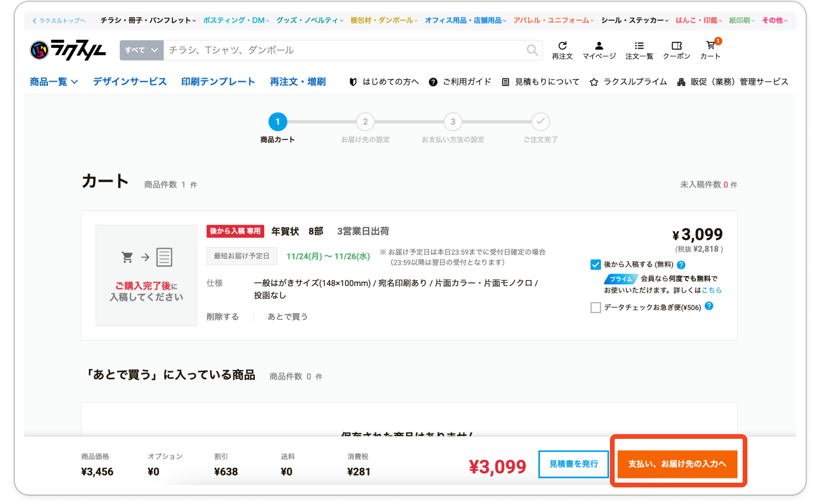Open the すべて search category dropdown
The height and width of the screenshot is (504, 815).
141,50
